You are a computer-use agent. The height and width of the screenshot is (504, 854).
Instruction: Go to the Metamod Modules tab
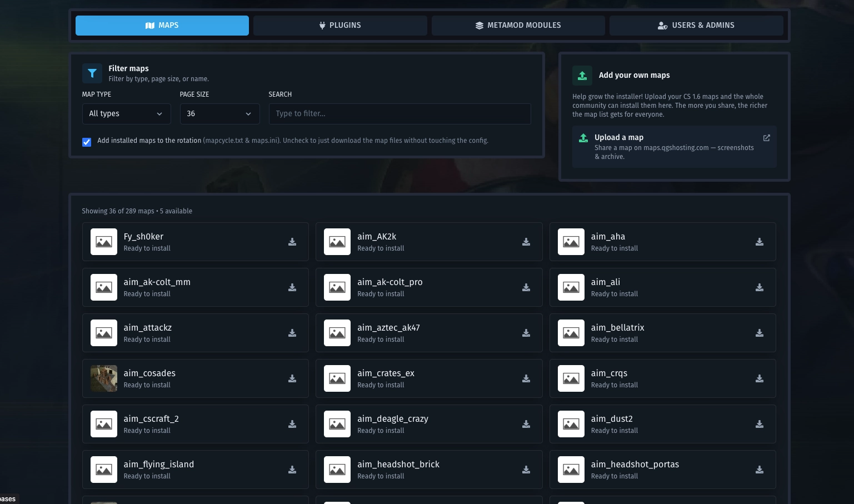tap(518, 26)
